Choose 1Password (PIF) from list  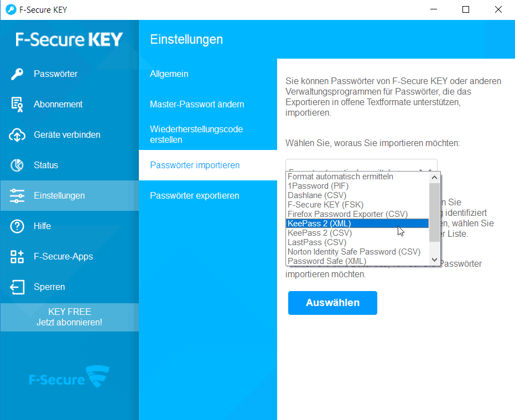coord(357,186)
